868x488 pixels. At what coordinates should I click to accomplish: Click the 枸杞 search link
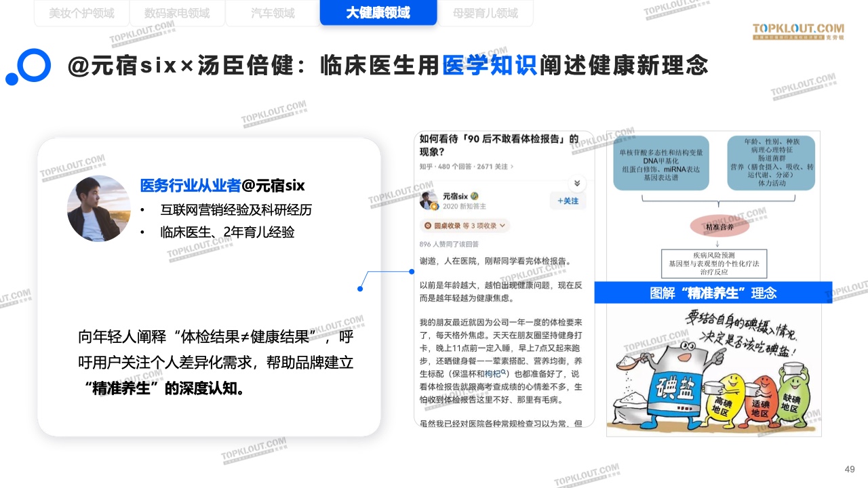coord(495,373)
